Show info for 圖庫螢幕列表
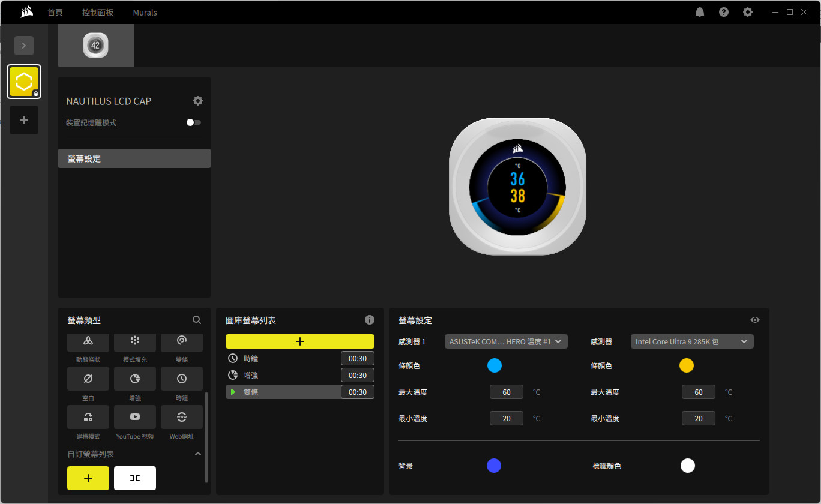The width and height of the screenshot is (821, 504). (x=370, y=320)
